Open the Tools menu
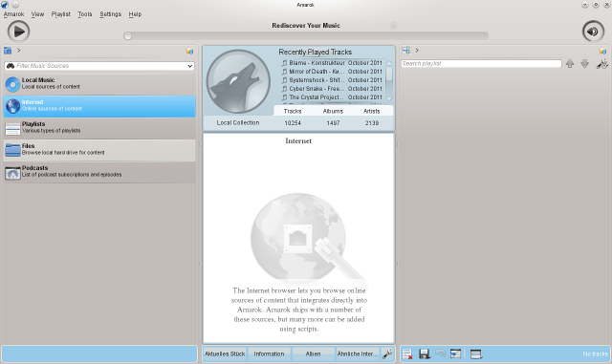The image size is (612, 364). pyautogui.click(x=85, y=14)
